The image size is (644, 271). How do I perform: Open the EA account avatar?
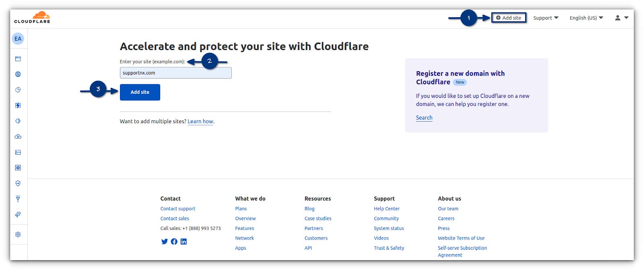(18, 39)
